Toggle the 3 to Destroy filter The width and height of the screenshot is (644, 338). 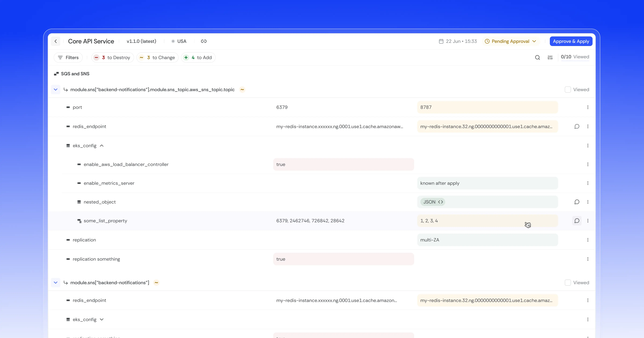point(113,58)
